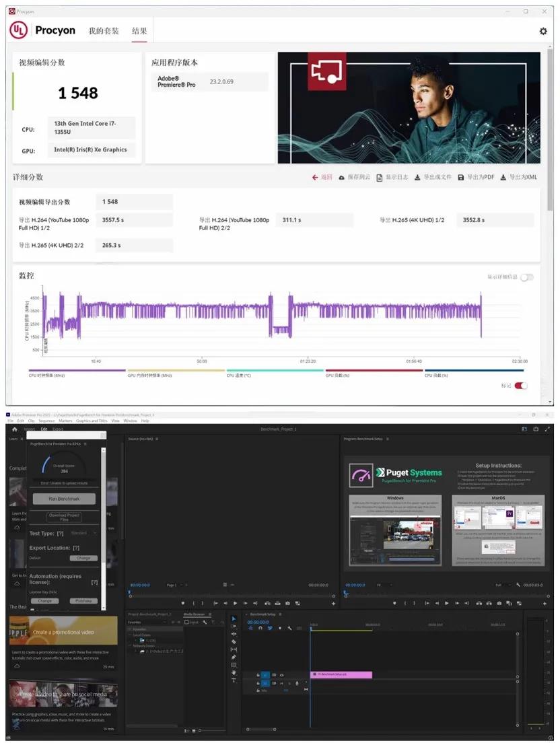Enable timeline snapping with the magnet icon
The width and height of the screenshot is (560, 747).
260,628
